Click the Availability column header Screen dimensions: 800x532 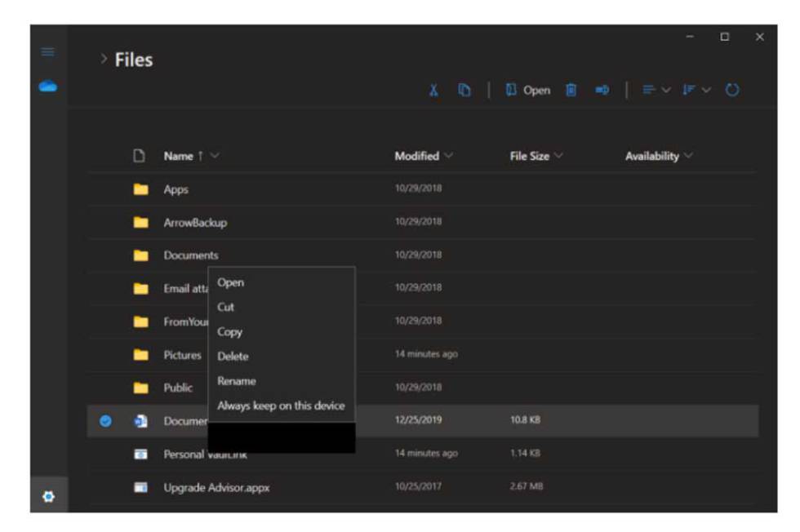pyautogui.click(x=652, y=156)
